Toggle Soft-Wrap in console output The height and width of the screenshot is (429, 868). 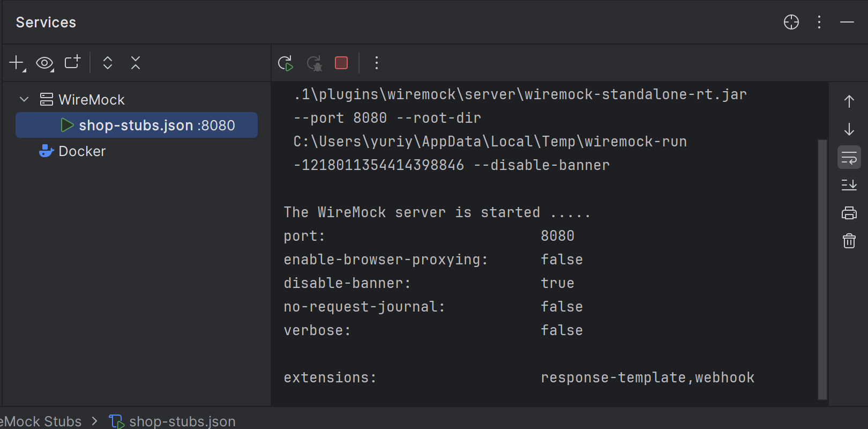[849, 157]
